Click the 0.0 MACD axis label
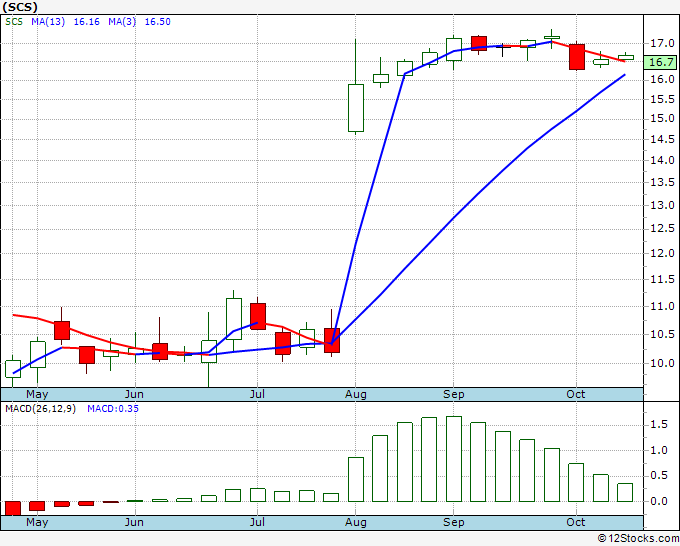Viewport: 680px width, 546px height. [659, 501]
